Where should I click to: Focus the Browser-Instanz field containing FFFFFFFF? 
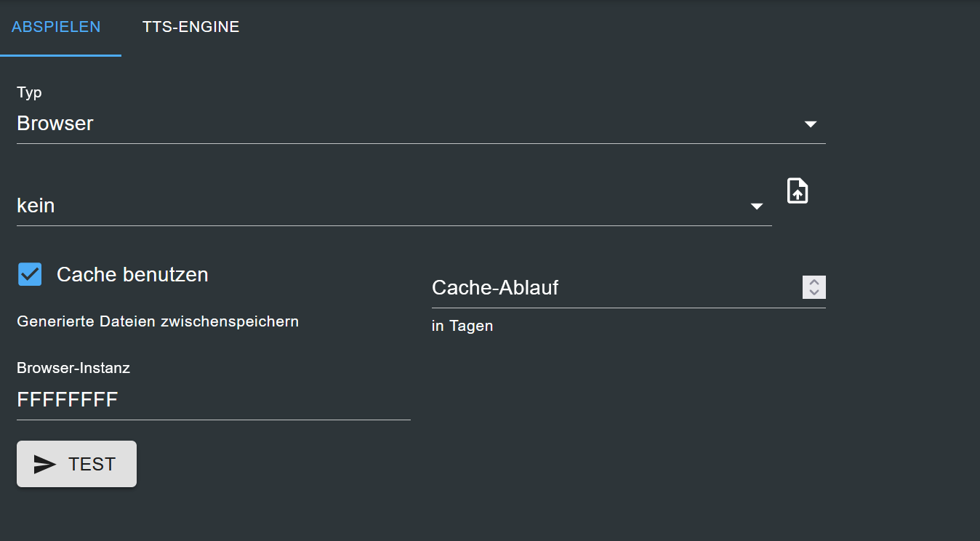coord(211,400)
